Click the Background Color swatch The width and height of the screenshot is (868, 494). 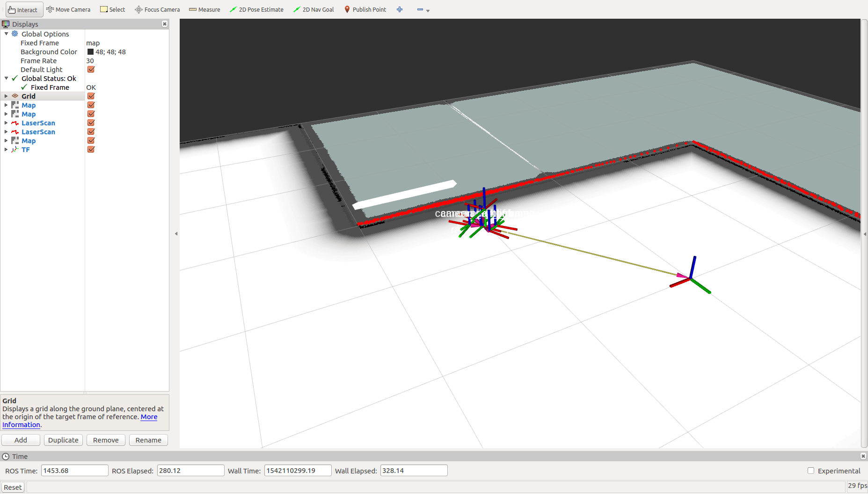[90, 51]
